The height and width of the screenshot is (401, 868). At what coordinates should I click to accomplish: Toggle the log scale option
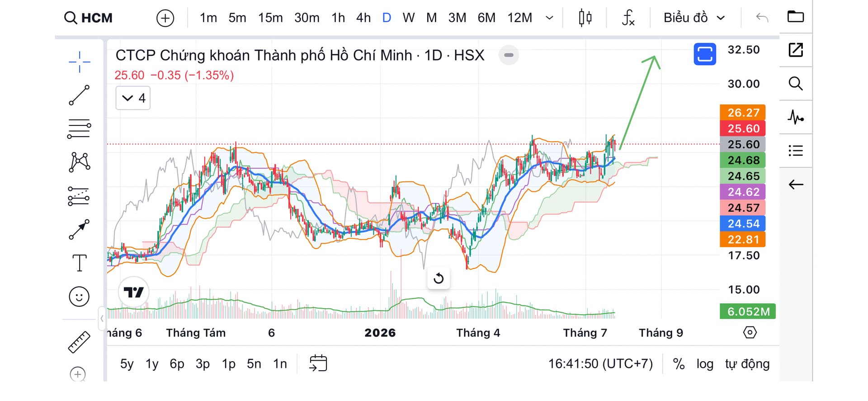tap(705, 364)
